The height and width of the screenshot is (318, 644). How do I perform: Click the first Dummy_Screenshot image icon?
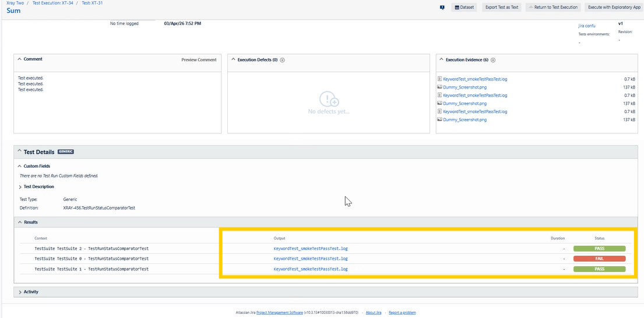coord(439,87)
